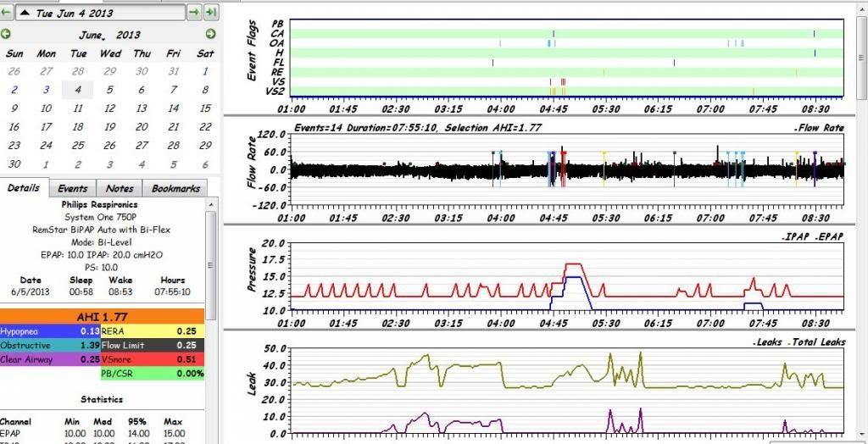This screenshot has height=444, width=868.
Task: Show next month in calendar
Action: [210, 35]
